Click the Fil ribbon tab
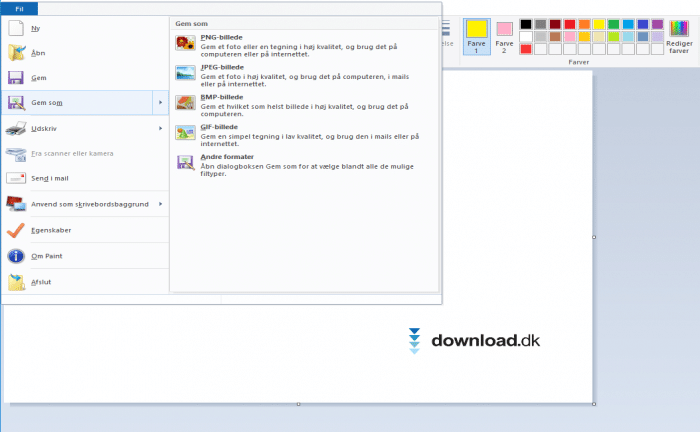Viewport: 700px width, 432px height. click(x=19, y=7)
